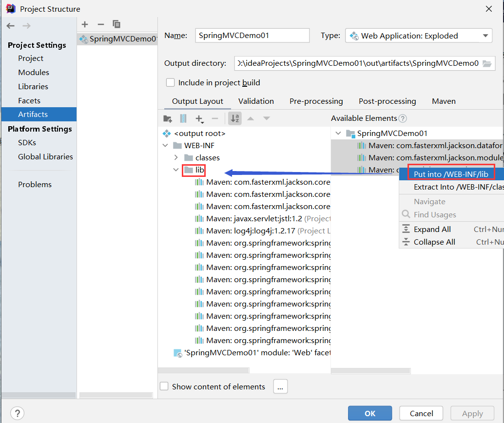The width and height of the screenshot is (504, 423).
Task: Browse for the output directory folder
Action: (x=487, y=64)
